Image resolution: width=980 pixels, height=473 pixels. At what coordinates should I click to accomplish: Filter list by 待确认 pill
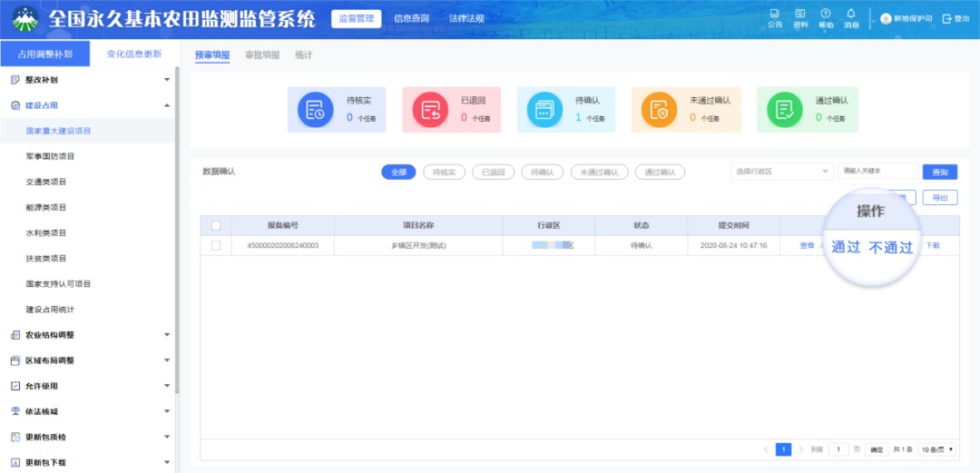click(543, 172)
